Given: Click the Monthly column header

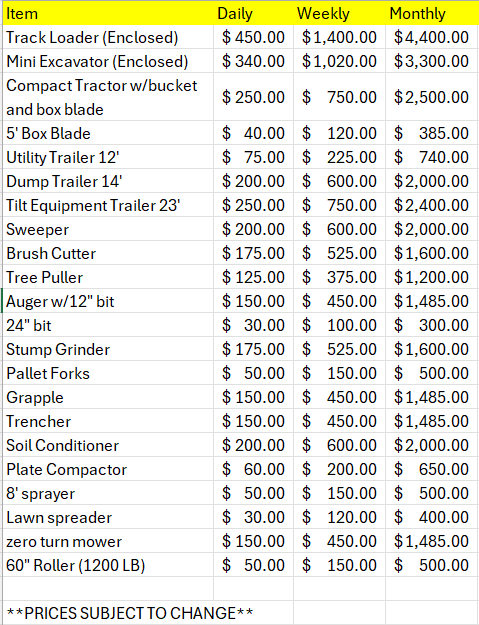Looking at the screenshot, I should [432, 14].
